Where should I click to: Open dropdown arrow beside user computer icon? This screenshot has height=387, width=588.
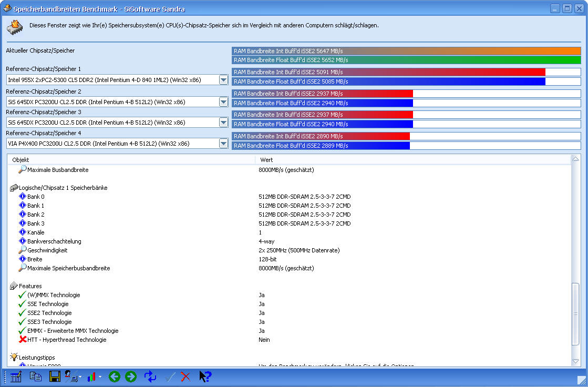(x=80, y=377)
